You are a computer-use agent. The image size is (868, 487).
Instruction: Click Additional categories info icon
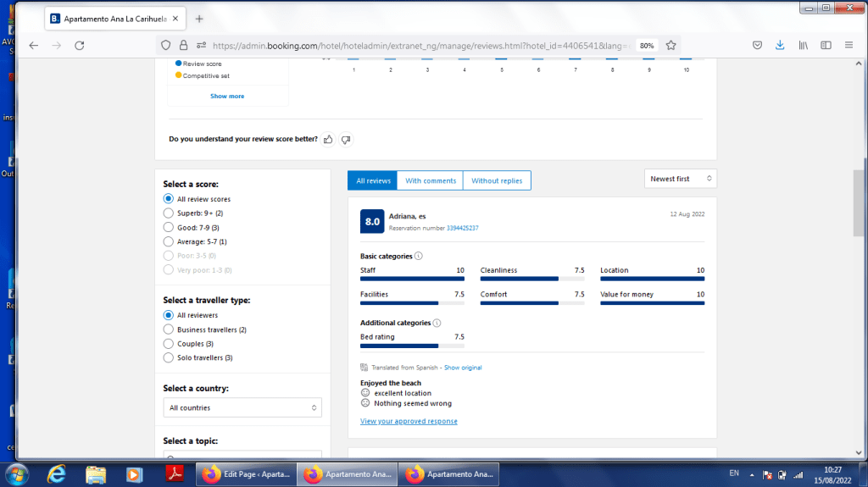437,323
